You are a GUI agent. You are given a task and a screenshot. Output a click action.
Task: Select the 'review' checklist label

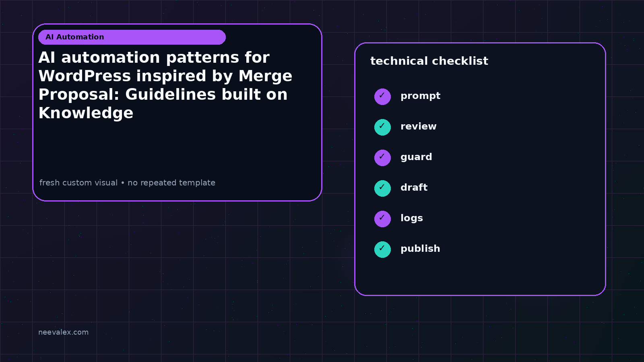(x=418, y=126)
